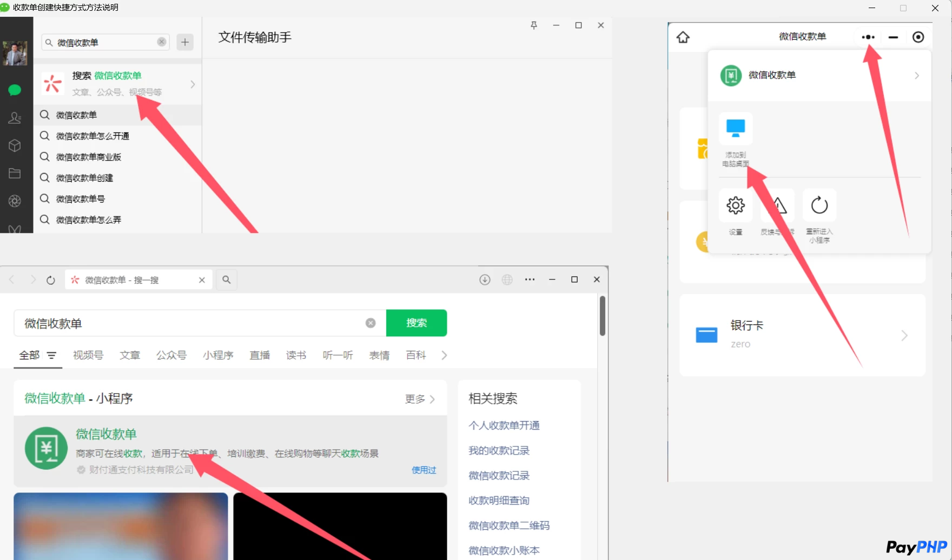Open 收款明细查询 related search
The width and height of the screenshot is (952, 560).
[499, 501]
